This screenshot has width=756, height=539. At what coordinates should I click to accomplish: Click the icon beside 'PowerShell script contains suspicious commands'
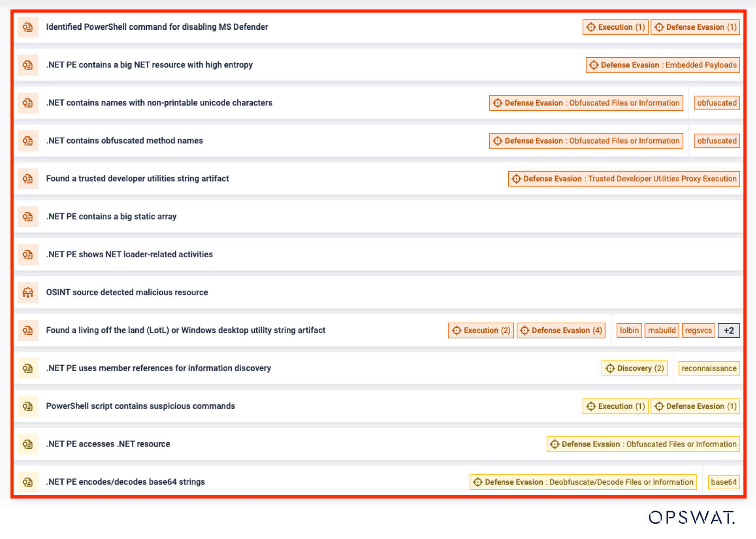28,406
